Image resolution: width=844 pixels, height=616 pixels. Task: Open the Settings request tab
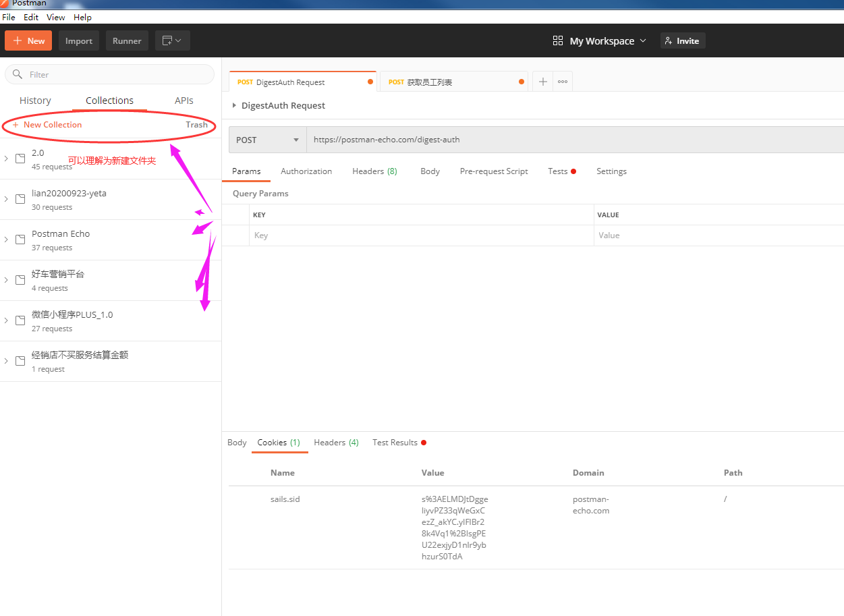[611, 171]
